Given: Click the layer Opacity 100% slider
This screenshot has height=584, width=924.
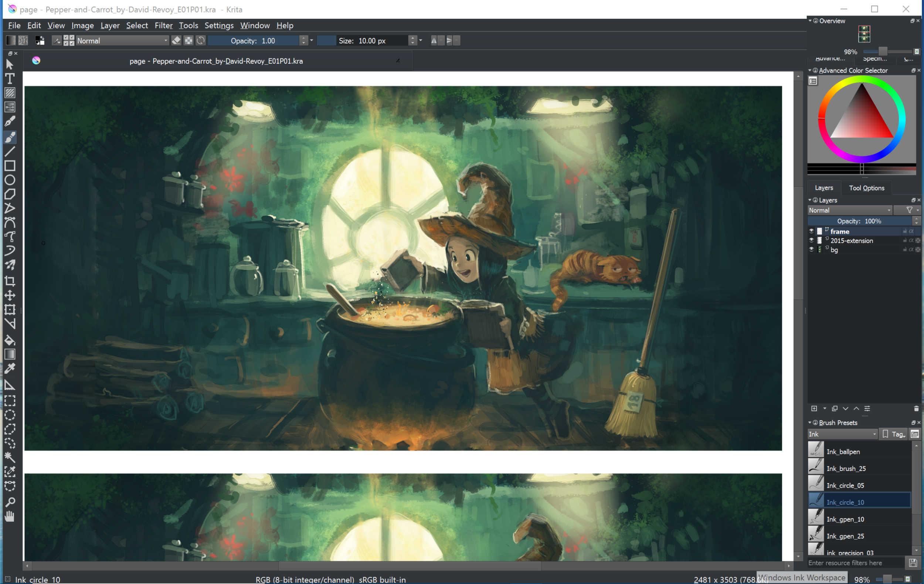Looking at the screenshot, I should coord(859,221).
